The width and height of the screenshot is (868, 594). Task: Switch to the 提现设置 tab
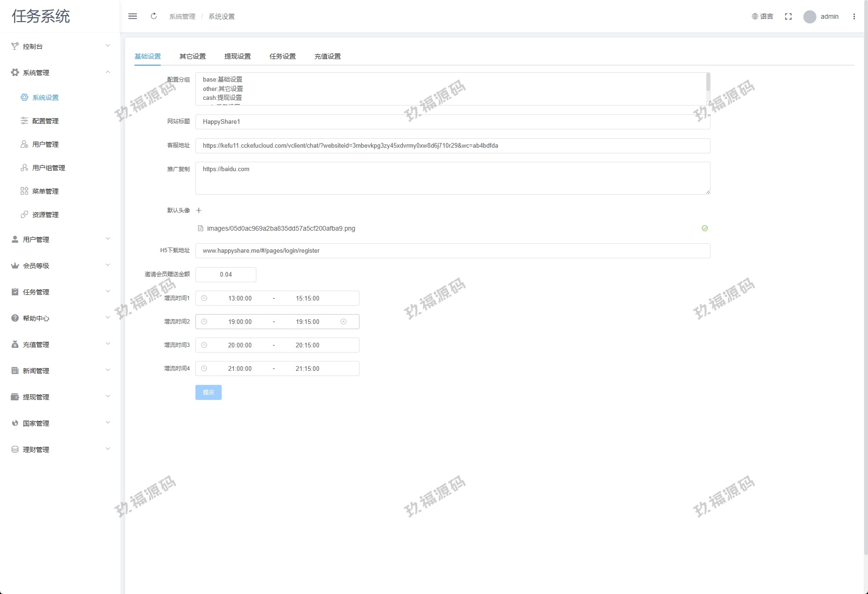[x=238, y=56]
